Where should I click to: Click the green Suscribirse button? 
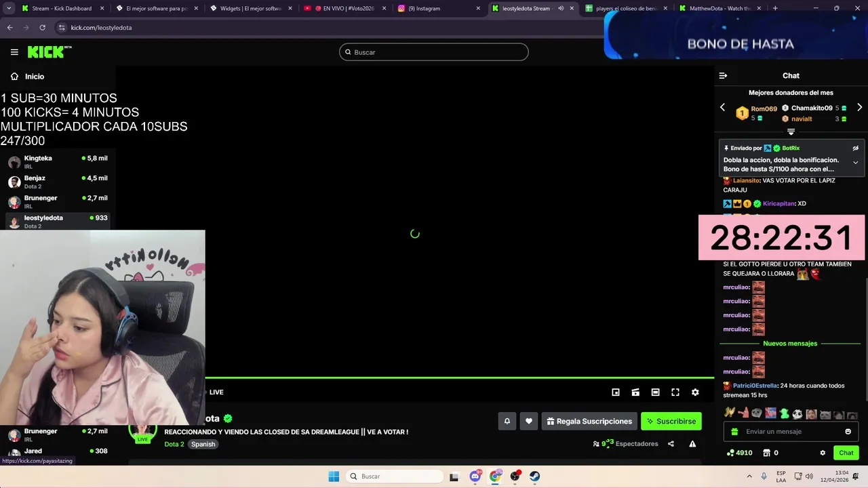click(671, 421)
